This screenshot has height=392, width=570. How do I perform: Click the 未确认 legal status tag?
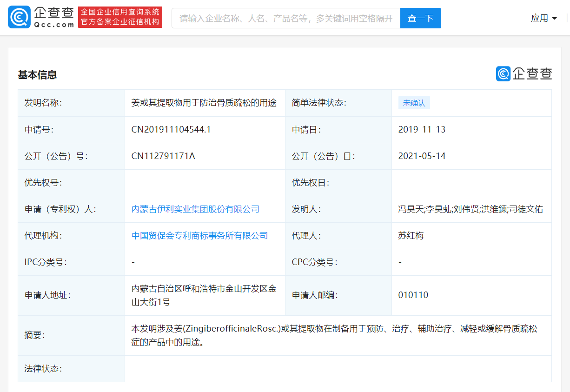click(414, 103)
